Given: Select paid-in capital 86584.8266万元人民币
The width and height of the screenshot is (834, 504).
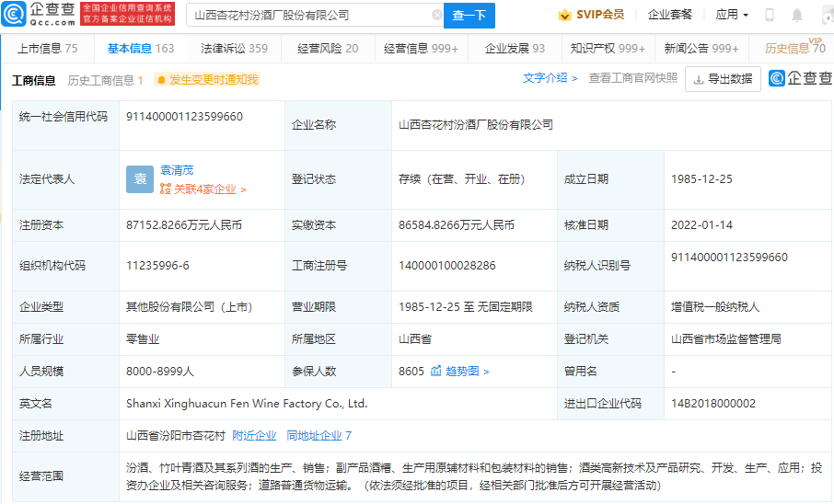Looking at the screenshot, I should [x=457, y=225].
